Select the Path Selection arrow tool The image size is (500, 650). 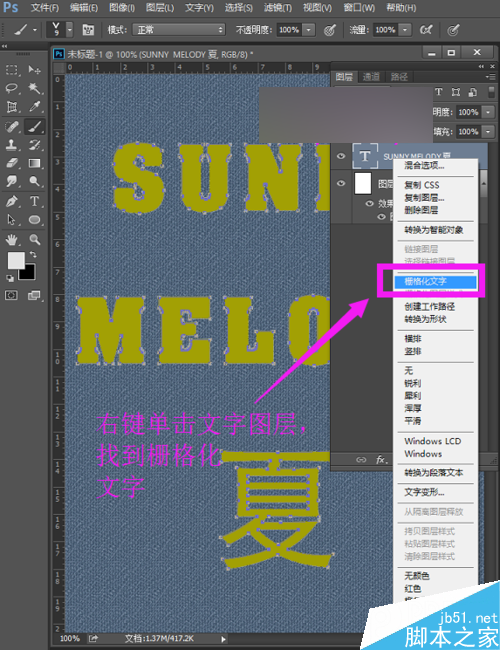12,219
